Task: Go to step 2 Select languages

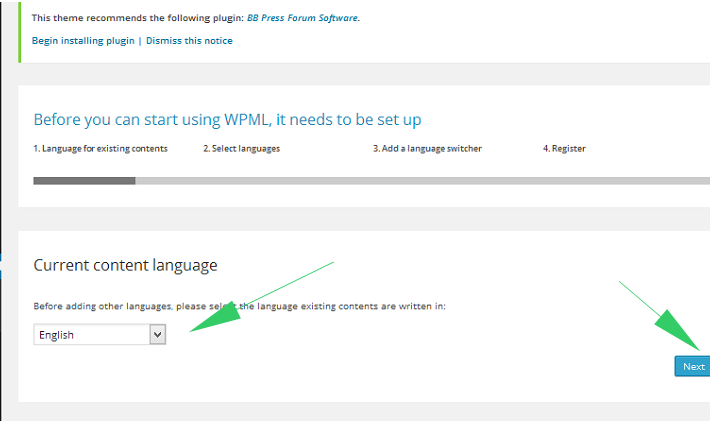Action: click(x=241, y=149)
